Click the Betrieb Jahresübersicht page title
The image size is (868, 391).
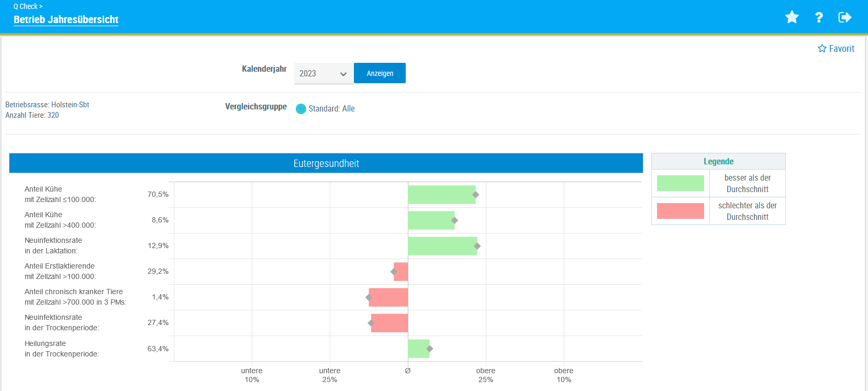pos(66,19)
